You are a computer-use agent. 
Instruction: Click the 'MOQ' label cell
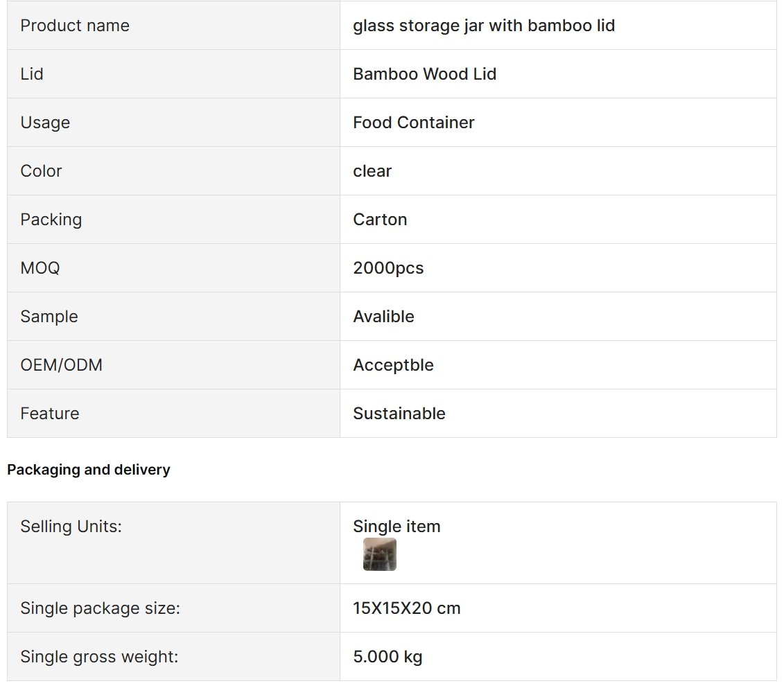tap(173, 268)
